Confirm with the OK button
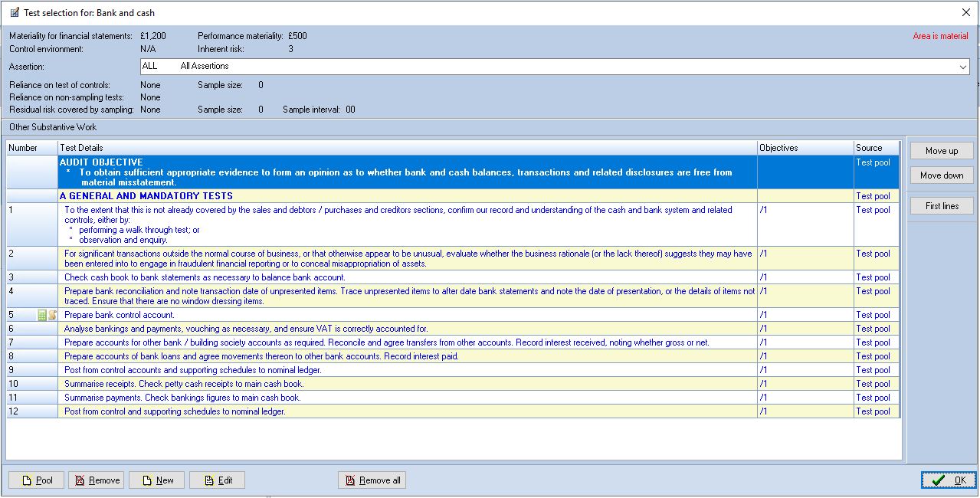 click(949, 480)
